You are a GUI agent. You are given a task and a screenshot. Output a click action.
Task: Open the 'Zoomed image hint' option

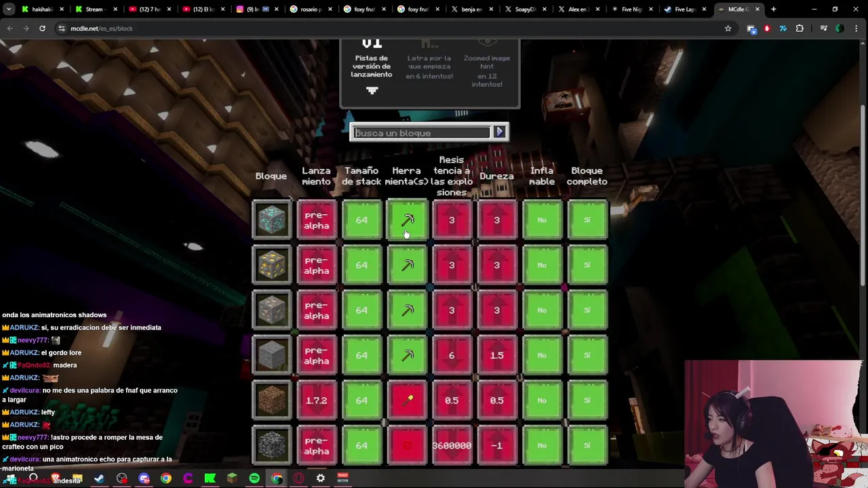(x=487, y=66)
